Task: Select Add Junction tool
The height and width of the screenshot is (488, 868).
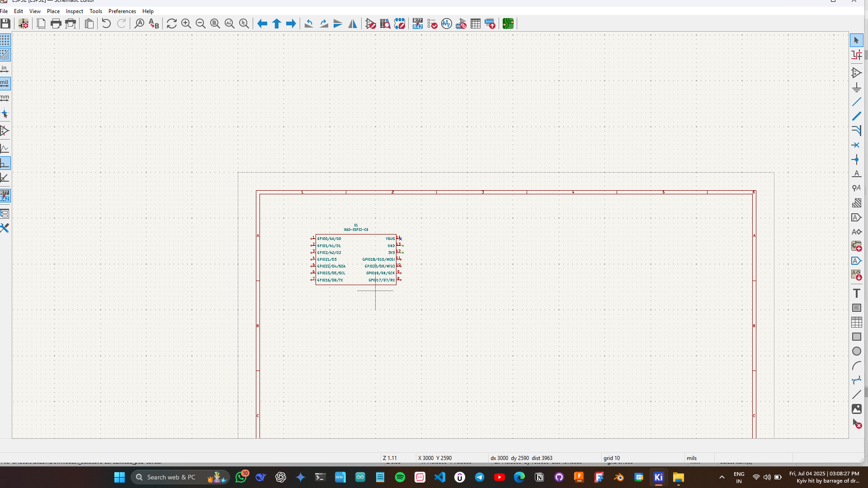Action: tap(856, 160)
